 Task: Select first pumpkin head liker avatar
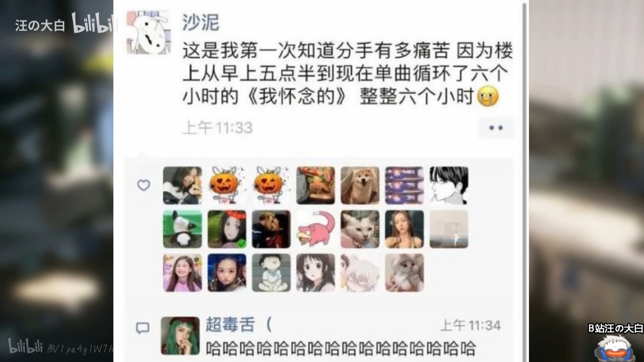[227, 185]
